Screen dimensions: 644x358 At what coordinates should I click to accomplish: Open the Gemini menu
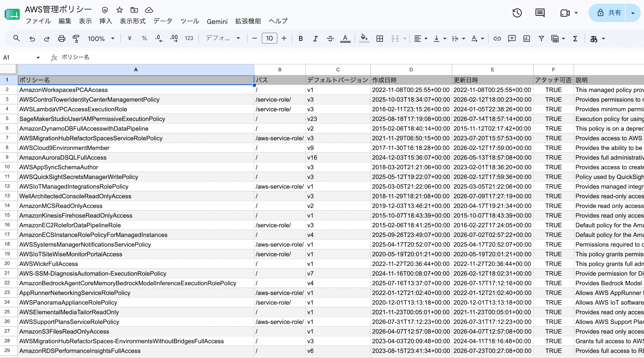217,21
